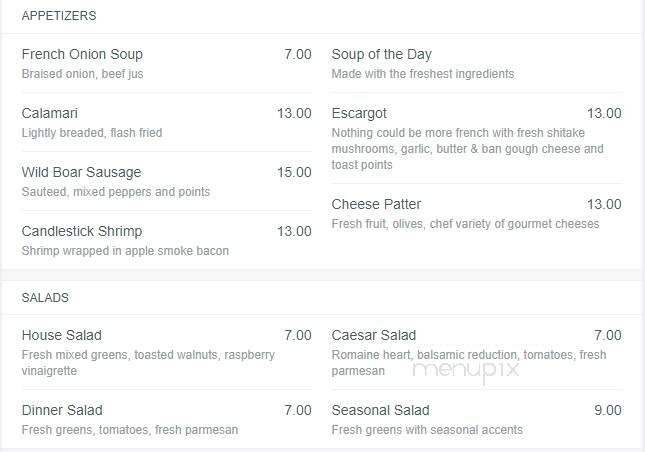This screenshot has height=452, width=645.
Task: Click the 'Fresh greens with seasonal accents' text
Action: tap(427, 430)
